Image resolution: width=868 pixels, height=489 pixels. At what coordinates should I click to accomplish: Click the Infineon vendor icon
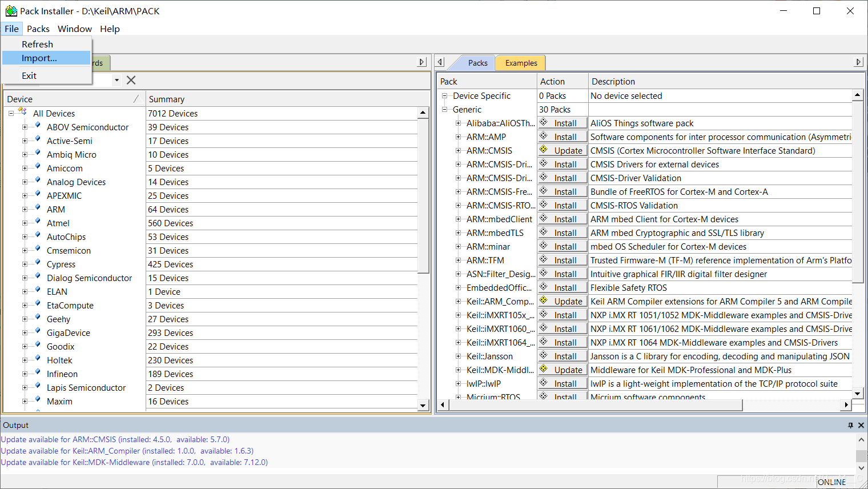[37, 373]
